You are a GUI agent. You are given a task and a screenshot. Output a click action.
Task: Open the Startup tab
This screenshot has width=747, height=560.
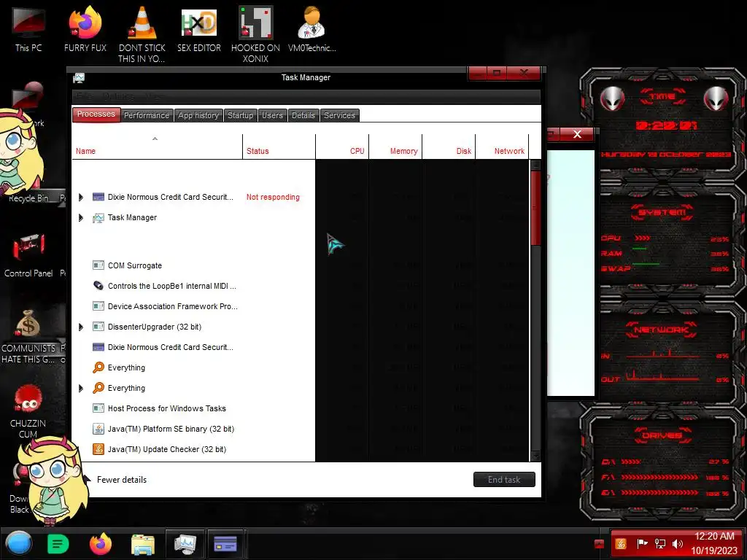pyautogui.click(x=240, y=115)
